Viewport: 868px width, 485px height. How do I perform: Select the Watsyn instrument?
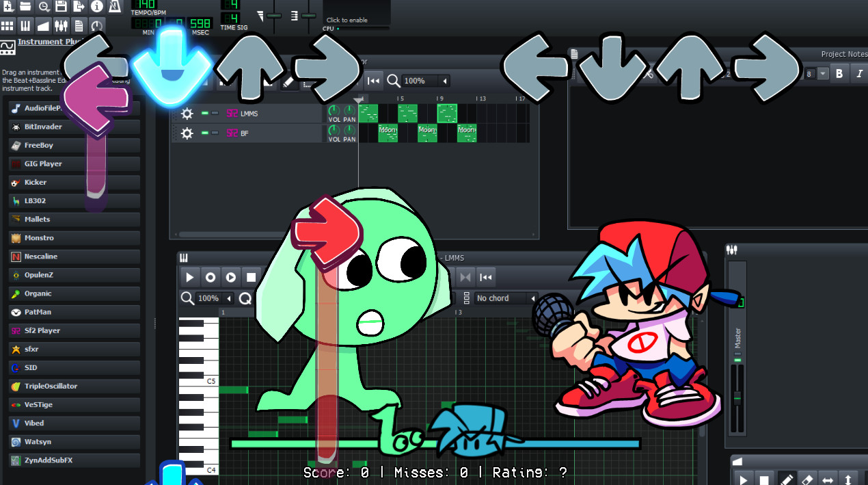point(74,441)
